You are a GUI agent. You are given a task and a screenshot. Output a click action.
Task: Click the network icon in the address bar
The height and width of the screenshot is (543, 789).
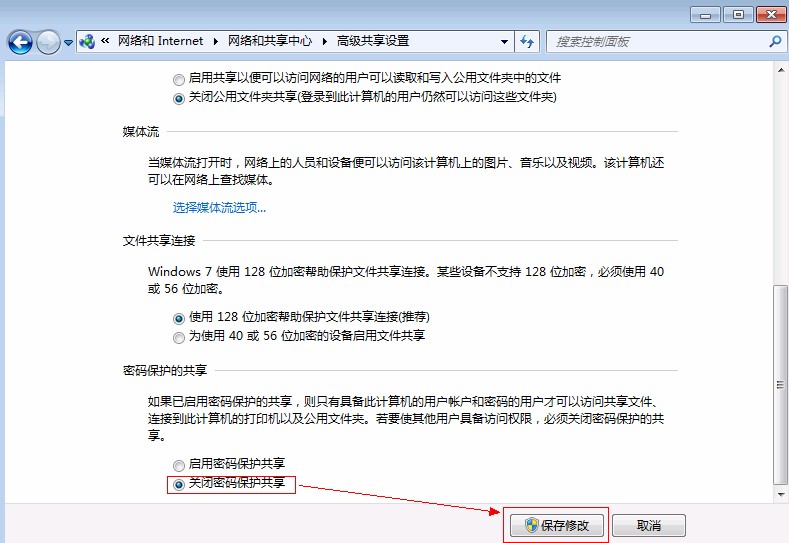point(88,42)
